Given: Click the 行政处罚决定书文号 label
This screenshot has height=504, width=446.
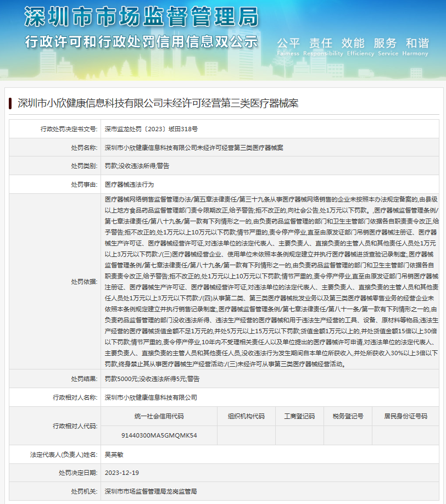Looking at the screenshot, I should tap(69, 129).
